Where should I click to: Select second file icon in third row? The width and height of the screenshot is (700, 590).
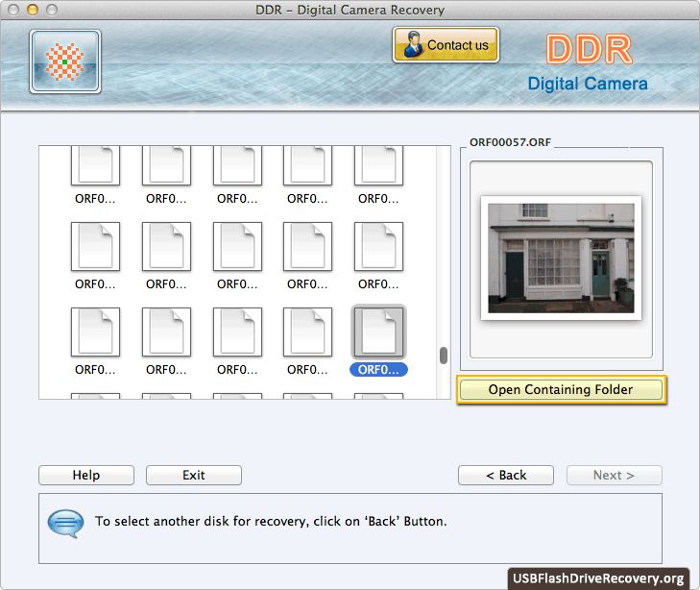pos(167,332)
